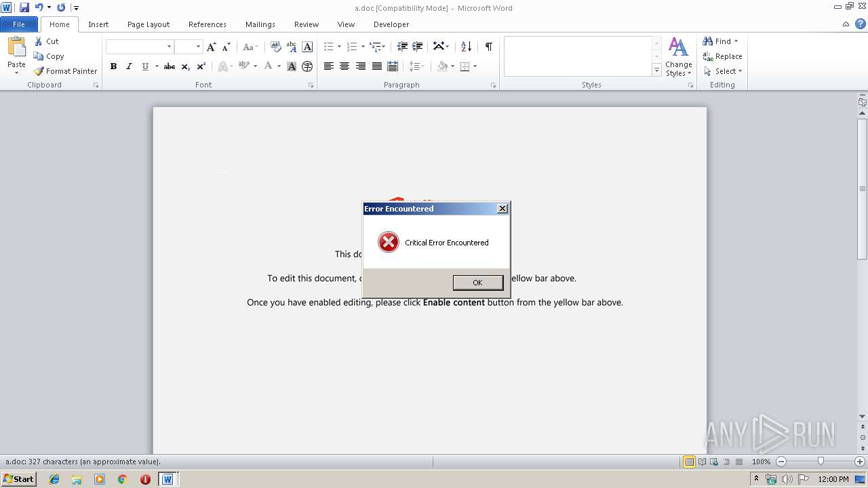Open the Change Case dropdown
The width and height of the screenshot is (868, 488).
(x=249, y=47)
